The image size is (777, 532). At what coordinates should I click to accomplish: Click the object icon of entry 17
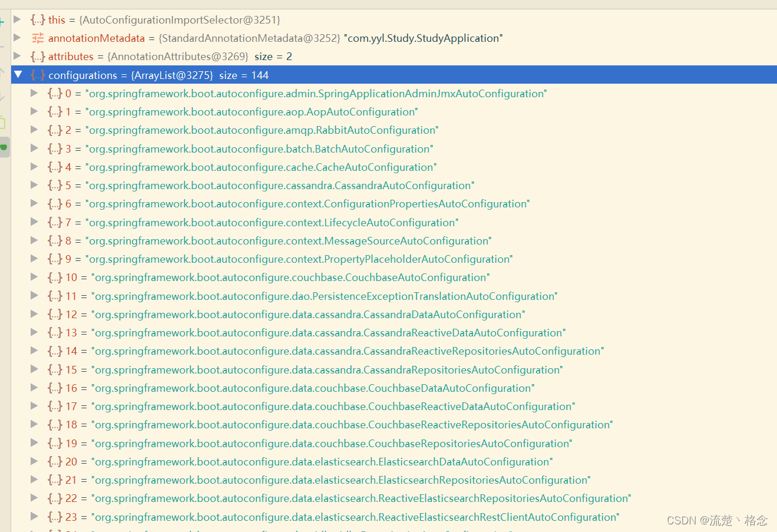55,407
